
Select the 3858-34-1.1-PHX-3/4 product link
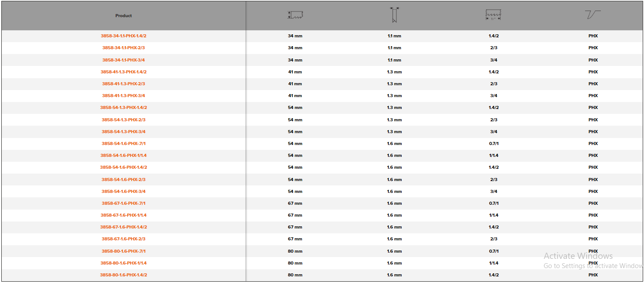click(x=124, y=60)
